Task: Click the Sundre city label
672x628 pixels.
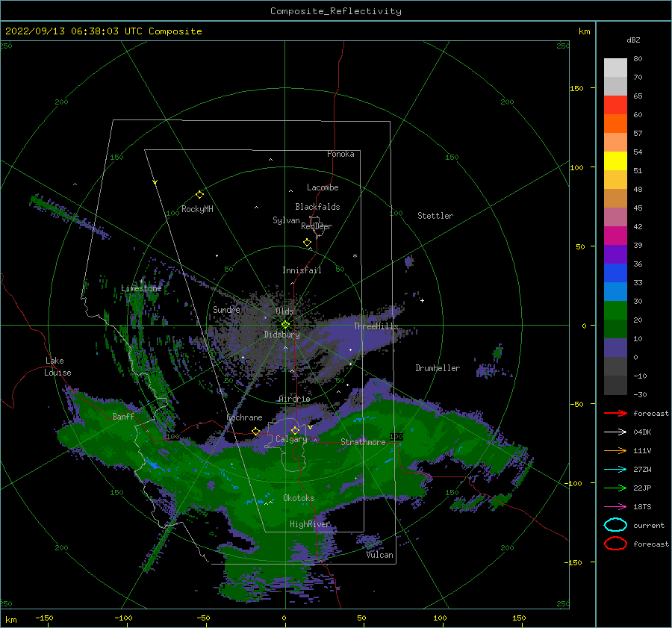Action: [x=227, y=309]
